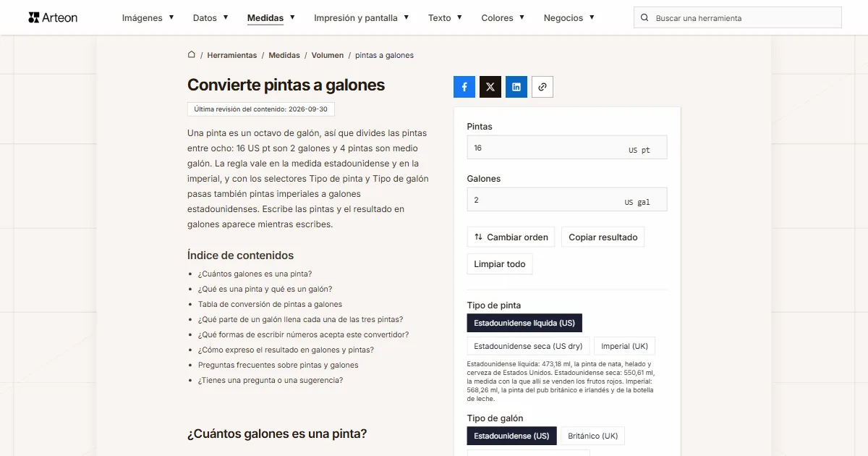Focus the Pintas input field

567,148
